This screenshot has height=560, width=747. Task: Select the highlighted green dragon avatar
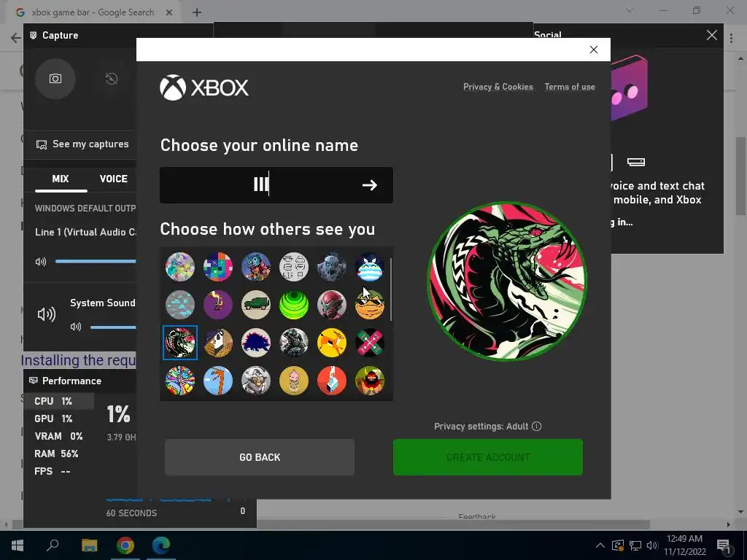point(180,343)
